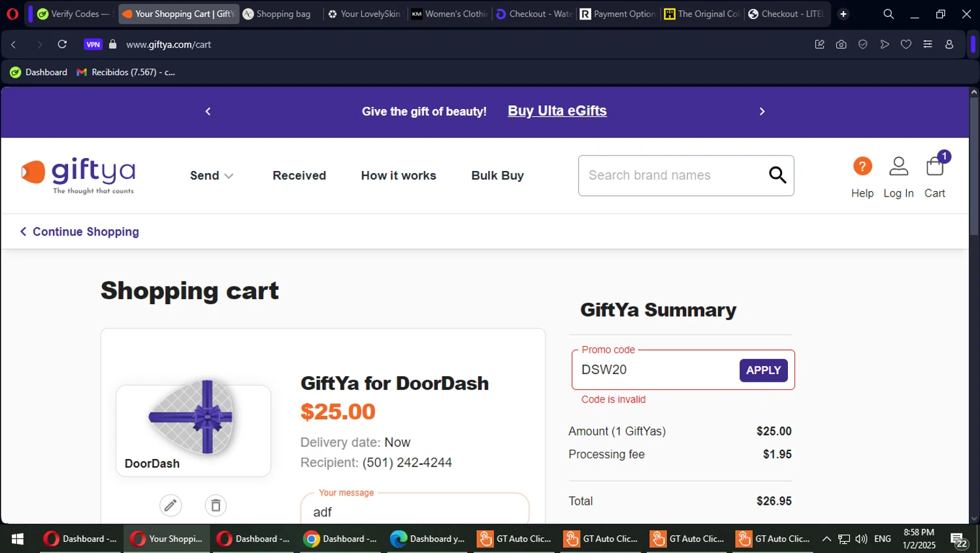The width and height of the screenshot is (980, 553).
Task: Open the notification center icon
Action: click(x=959, y=540)
